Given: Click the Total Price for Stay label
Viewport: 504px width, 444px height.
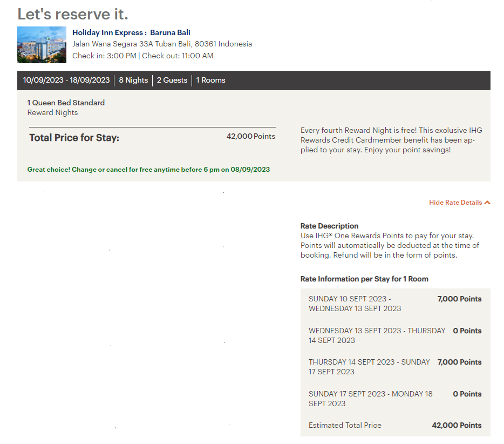Looking at the screenshot, I should pyautogui.click(x=74, y=138).
